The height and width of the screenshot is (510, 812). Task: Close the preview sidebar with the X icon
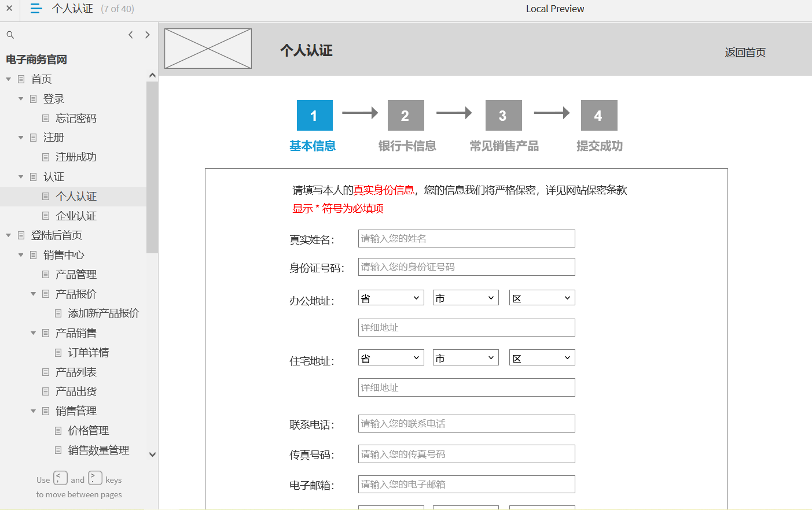(x=9, y=9)
